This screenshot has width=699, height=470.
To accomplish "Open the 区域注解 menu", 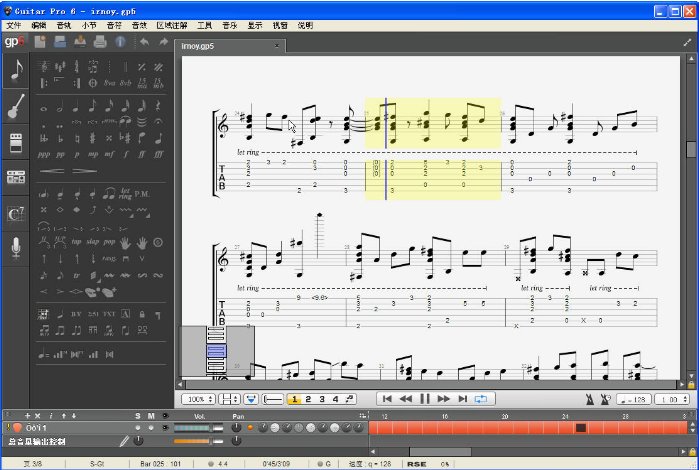I will (x=172, y=25).
